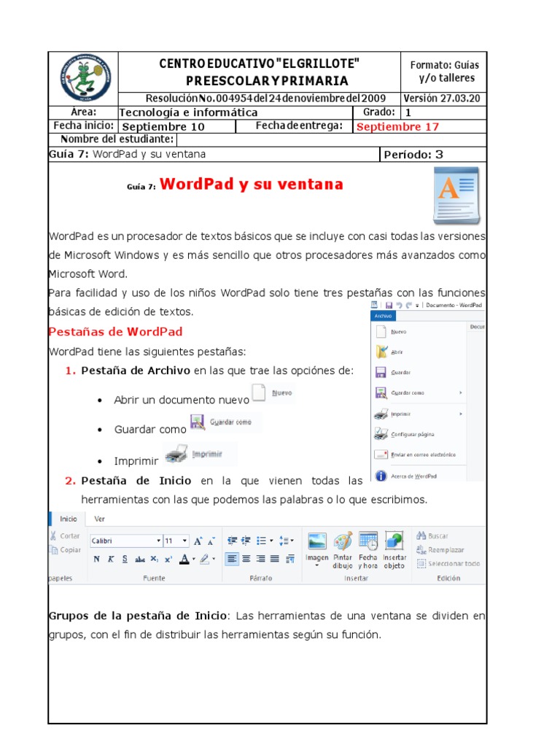Select align text right
This screenshot has height=747, width=560.
coord(260,559)
